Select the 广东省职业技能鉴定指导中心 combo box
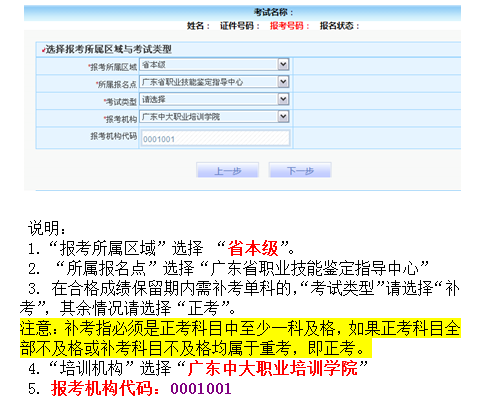This screenshot has width=481, height=403. (214, 82)
